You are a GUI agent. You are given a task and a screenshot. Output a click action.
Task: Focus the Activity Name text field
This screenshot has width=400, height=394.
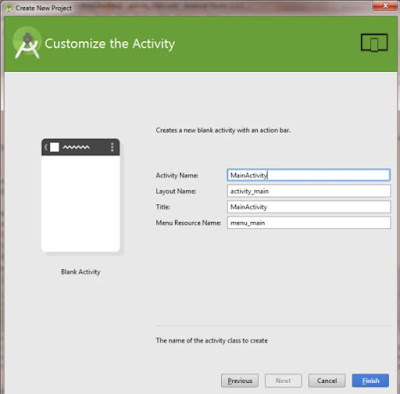click(308, 175)
